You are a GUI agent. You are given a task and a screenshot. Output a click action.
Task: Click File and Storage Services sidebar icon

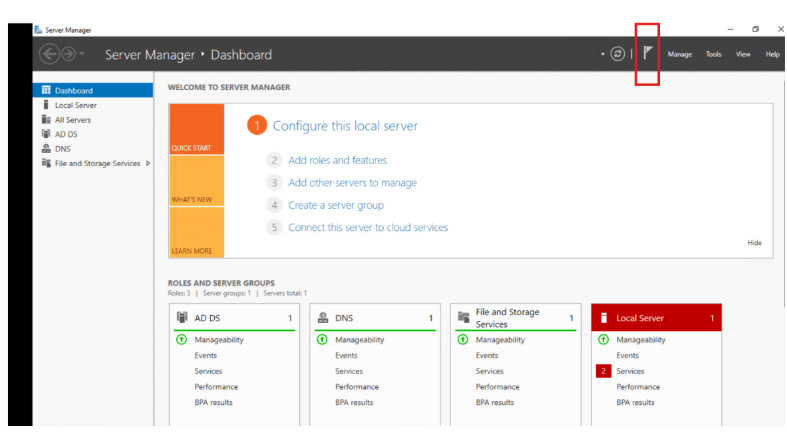coord(46,163)
